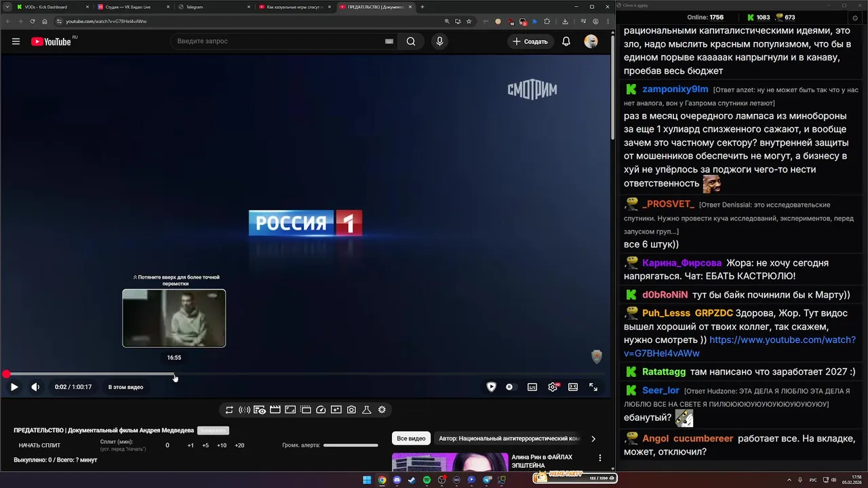Click the seek preview thumbnail at 16:55
The image size is (868, 488).
(x=174, y=319)
